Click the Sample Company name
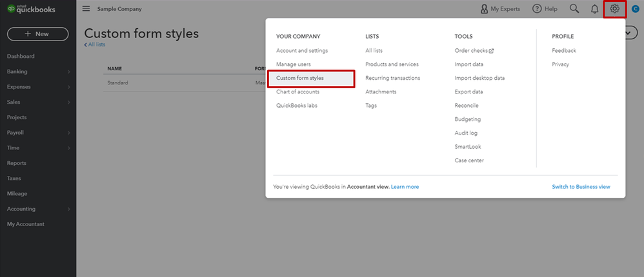Image resolution: width=644 pixels, height=277 pixels. (x=119, y=8)
